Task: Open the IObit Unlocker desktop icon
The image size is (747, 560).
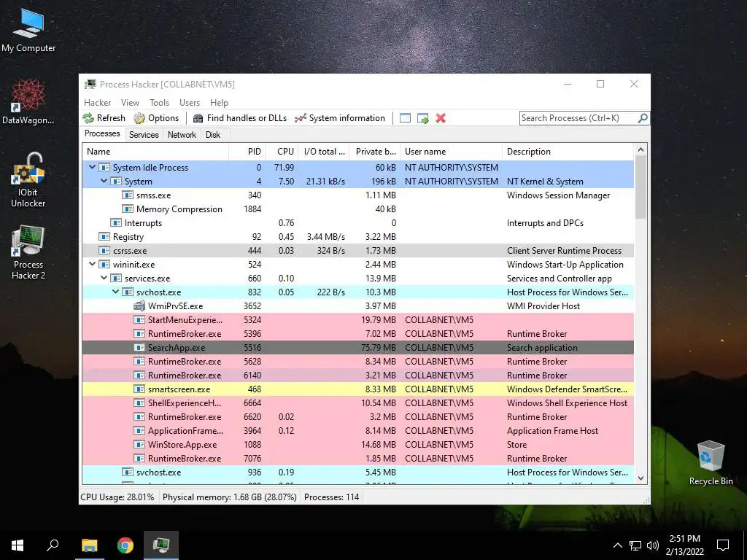Action: (28, 180)
